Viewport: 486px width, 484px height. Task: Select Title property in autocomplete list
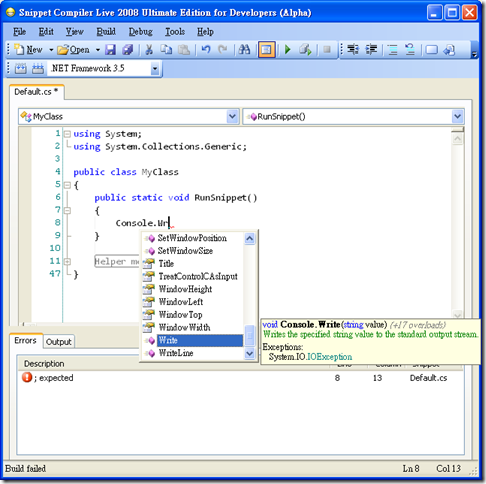click(193, 263)
